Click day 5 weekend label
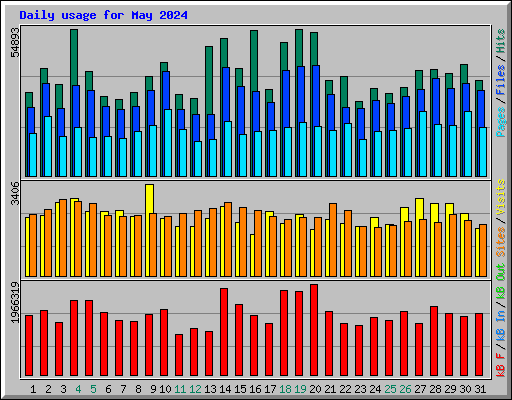The image size is (512, 400). click(93, 389)
